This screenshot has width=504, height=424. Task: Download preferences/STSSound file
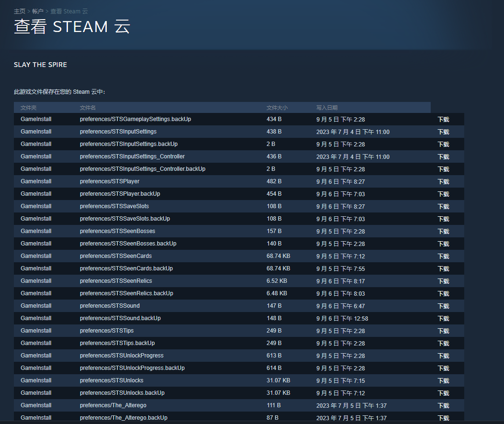click(x=443, y=306)
